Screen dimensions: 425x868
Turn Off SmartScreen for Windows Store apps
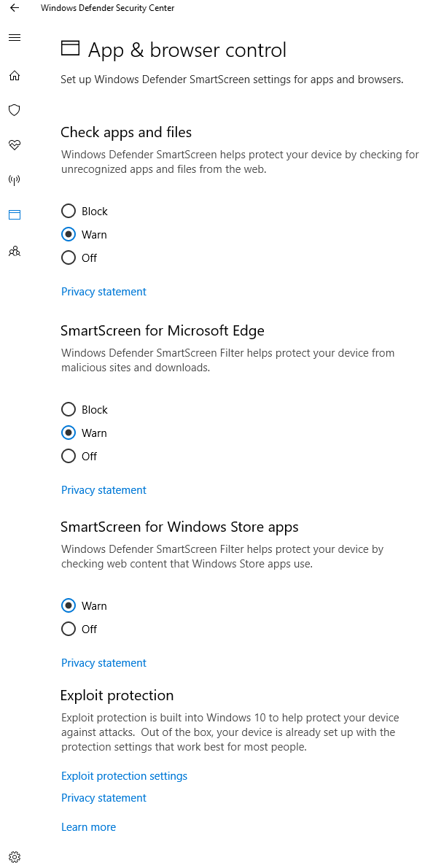click(68, 629)
